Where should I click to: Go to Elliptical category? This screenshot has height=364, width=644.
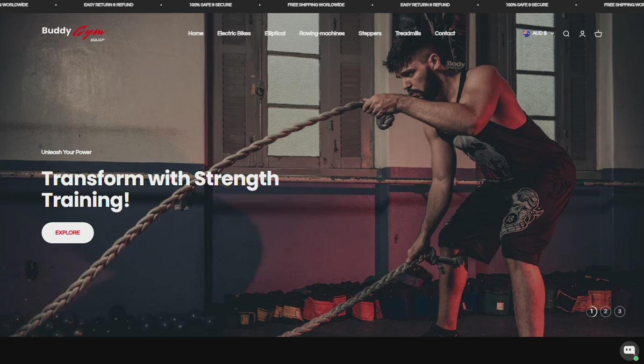click(x=275, y=33)
